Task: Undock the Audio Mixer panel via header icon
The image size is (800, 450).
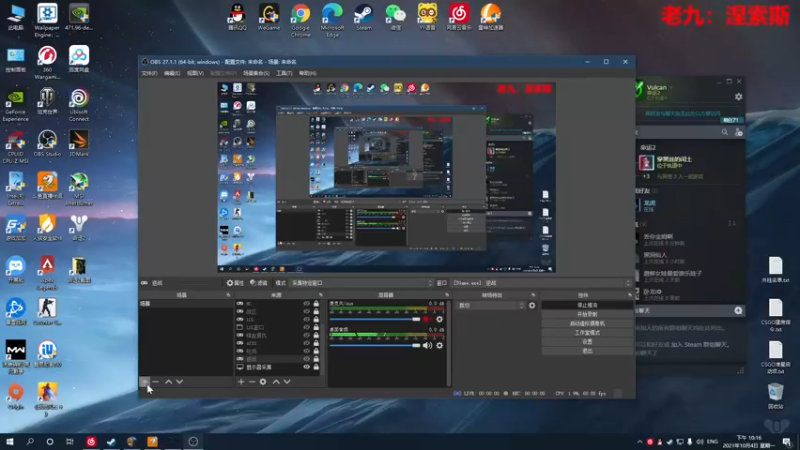Action: (447, 295)
